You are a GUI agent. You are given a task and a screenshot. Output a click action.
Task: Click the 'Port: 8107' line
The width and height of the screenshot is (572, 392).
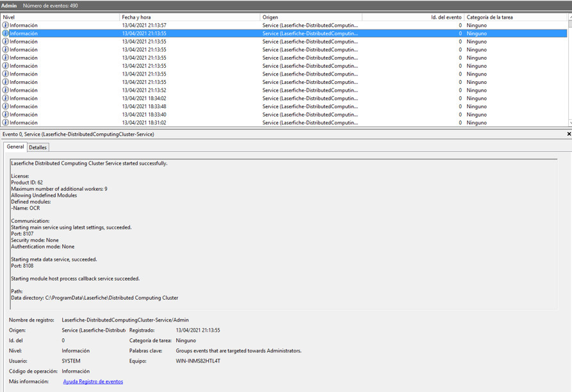coord(22,234)
